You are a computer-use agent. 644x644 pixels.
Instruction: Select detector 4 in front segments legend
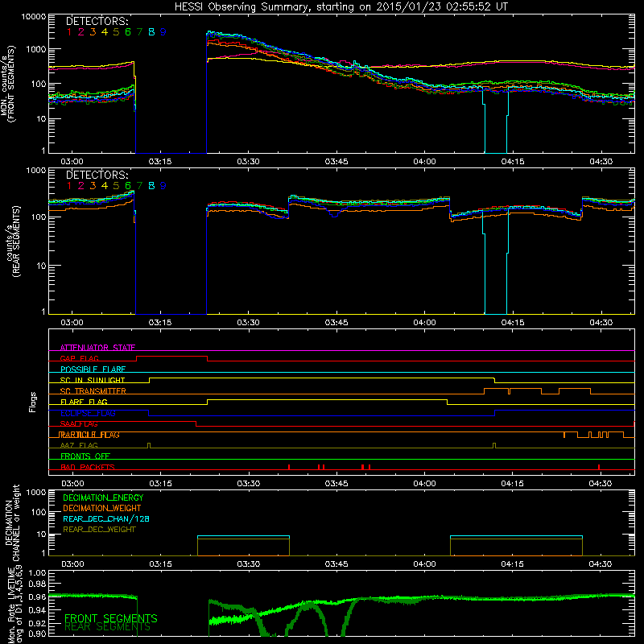click(x=105, y=32)
